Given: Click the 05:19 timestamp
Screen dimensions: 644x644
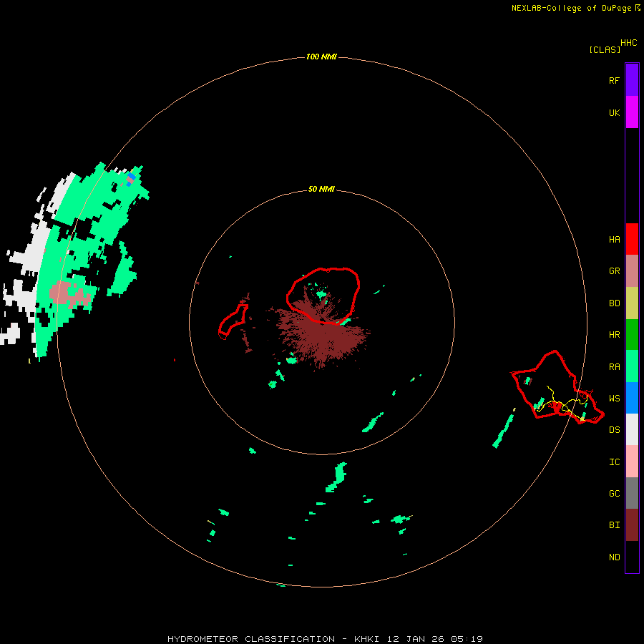Looking at the screenshot, I should [467, 639].
